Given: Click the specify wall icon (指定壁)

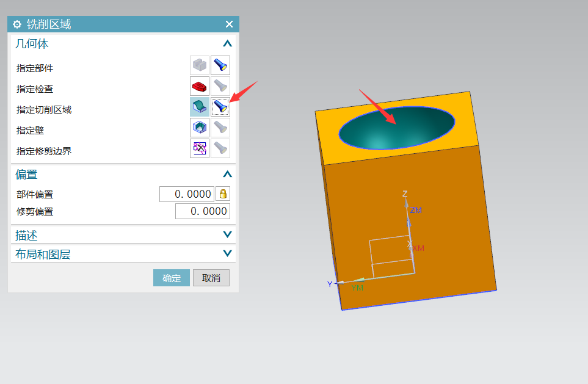Looking at the screenshot, I should point(199,128).
